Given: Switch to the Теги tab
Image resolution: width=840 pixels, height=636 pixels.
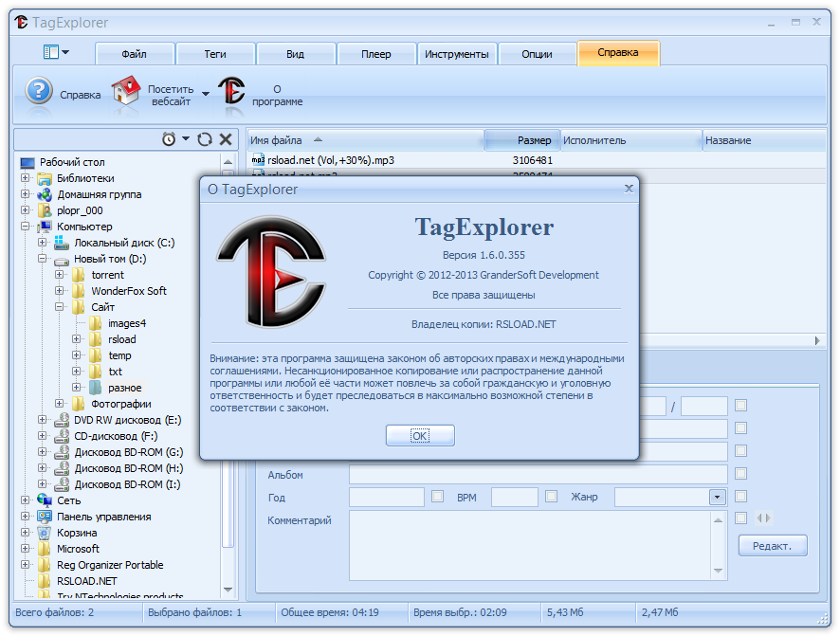Looking at the screenshot, I should [215, 53].
